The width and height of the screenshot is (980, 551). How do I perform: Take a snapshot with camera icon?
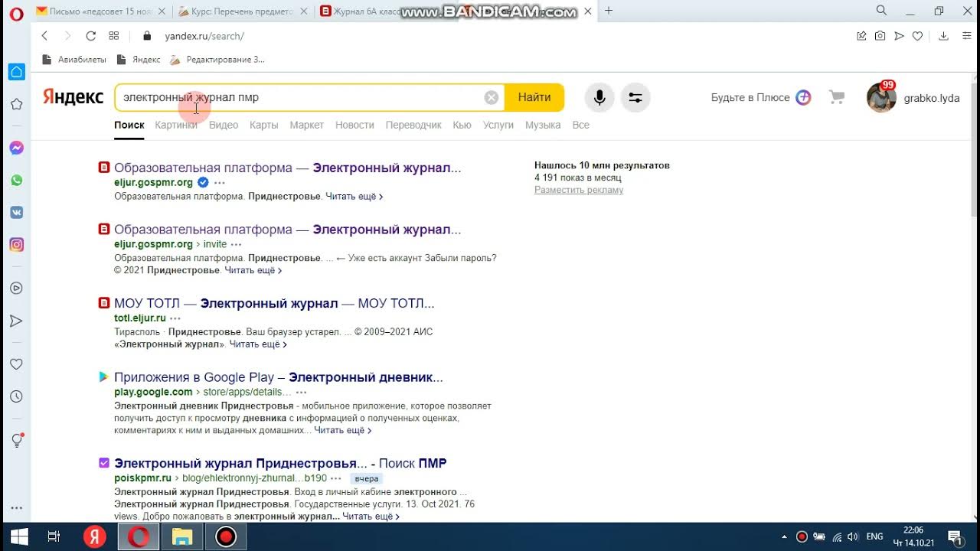coord(880,36)
